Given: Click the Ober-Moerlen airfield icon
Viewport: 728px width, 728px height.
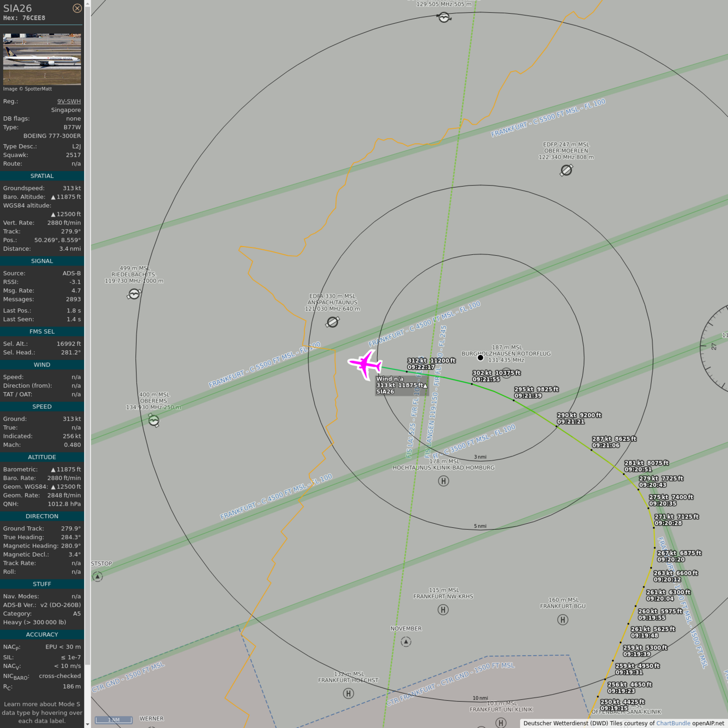Looking at the screenshot, I should click(566, 170).
